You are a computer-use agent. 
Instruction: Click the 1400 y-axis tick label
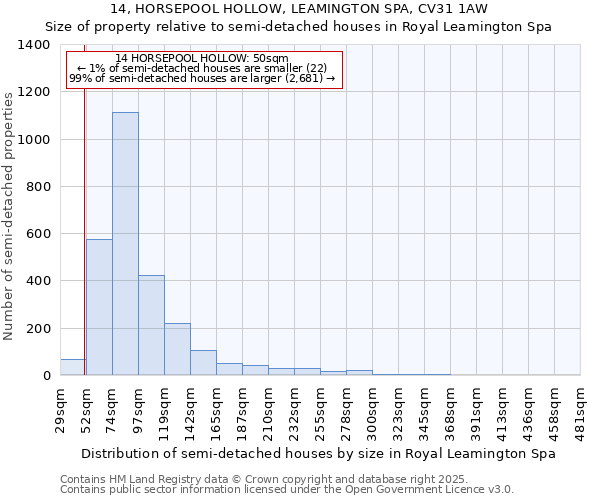click(x=34, y=45)
